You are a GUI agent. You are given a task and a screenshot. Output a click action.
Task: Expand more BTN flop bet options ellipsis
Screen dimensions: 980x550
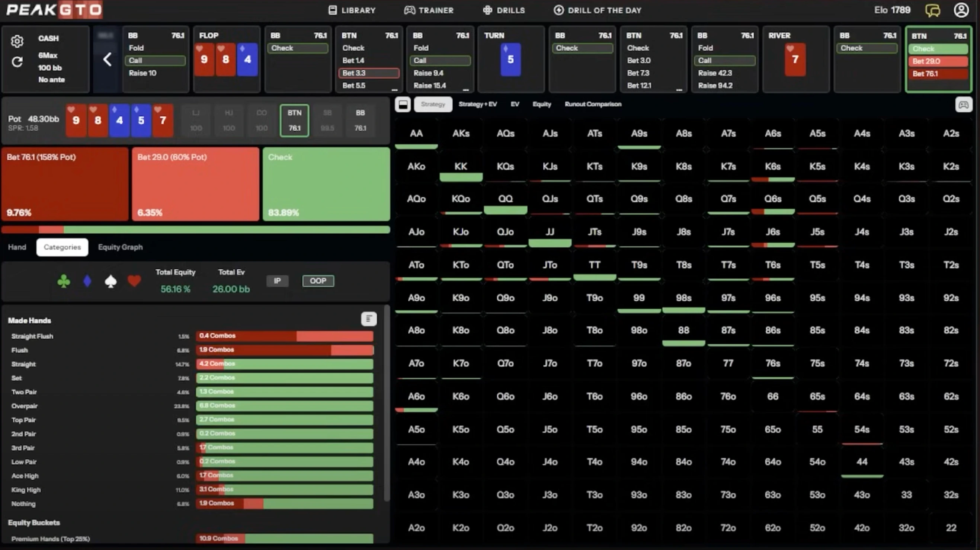(x=394, y=90)
